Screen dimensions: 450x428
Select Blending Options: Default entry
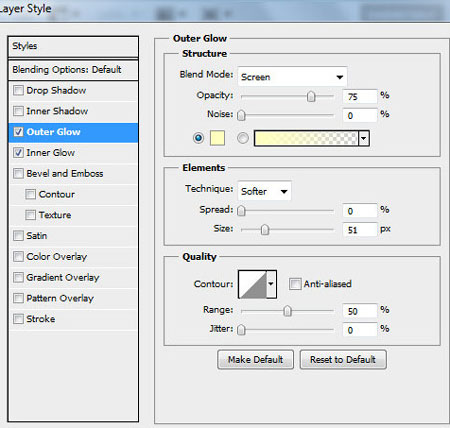tap(73, 70)
